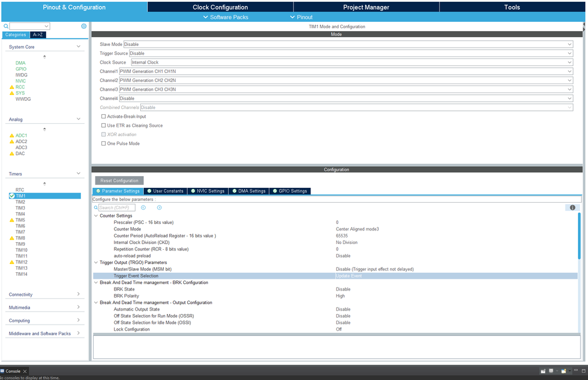
Task: Open the Software Packs menu
Action: pyautogui.click(x=226, y=17)
